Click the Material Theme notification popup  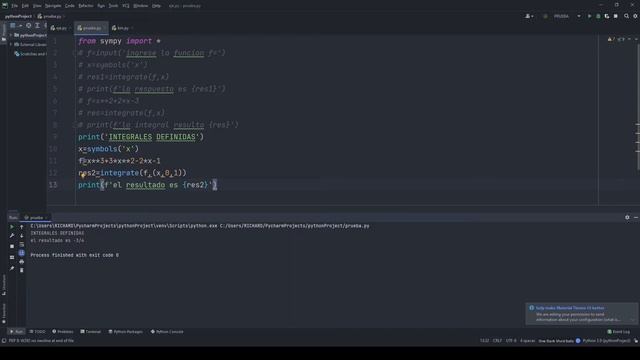click(581, 313)
